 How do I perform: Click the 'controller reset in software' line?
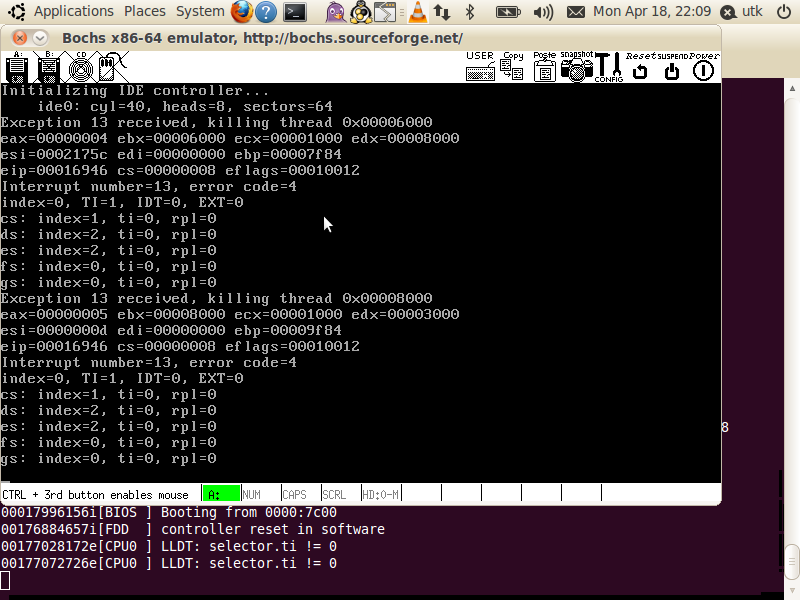tap(192, 529)
